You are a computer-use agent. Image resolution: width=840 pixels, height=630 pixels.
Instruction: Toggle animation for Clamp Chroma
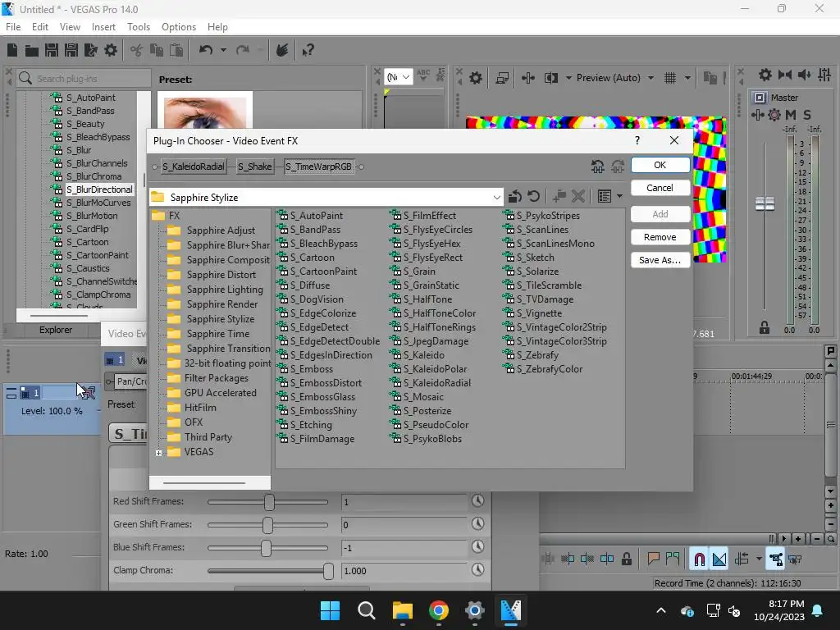click(x=478, y=569)
